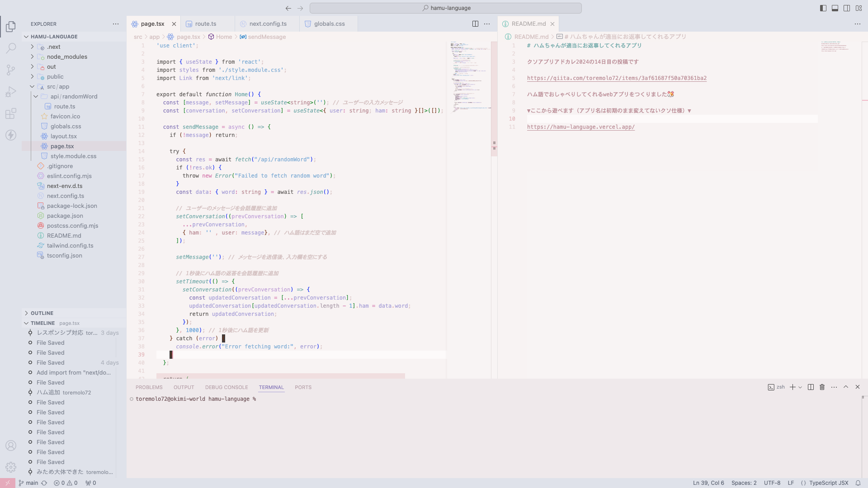This screenshot has height=488, width=868.
Task: Toggle the secondary side bar layout button
Action: pyautogui.click(x=847, y=8)
